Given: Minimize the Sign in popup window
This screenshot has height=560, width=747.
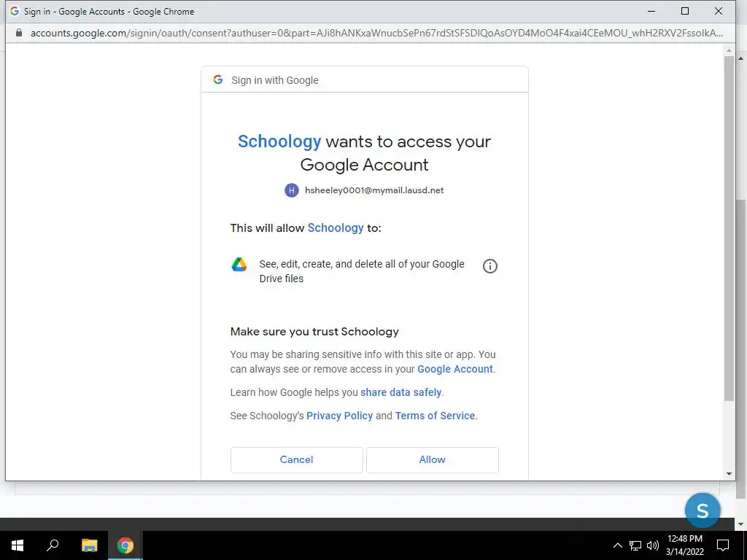Looking at the screenshot, I should click(x=651, y=11).
